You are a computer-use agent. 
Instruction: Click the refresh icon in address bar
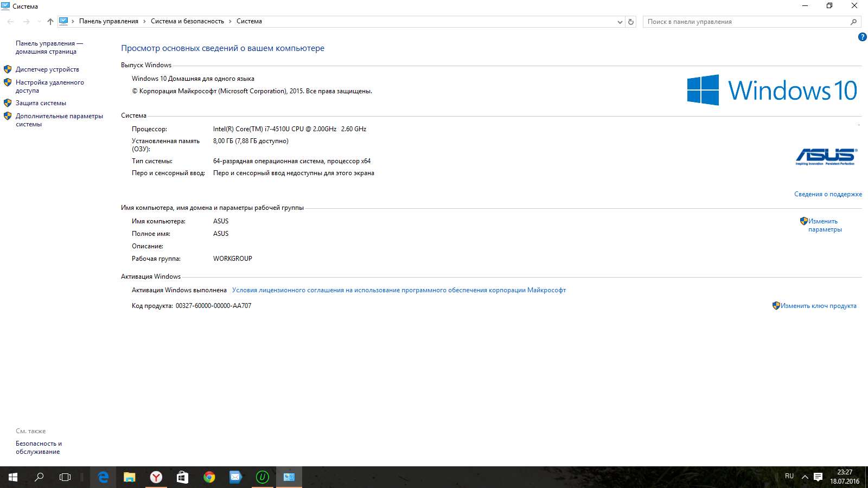point(630,22)
